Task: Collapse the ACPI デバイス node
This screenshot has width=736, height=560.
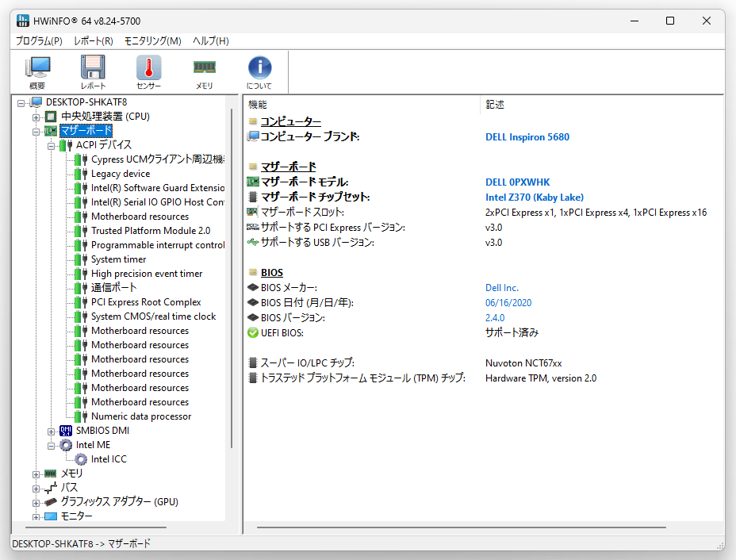Action: pos(52,146)
